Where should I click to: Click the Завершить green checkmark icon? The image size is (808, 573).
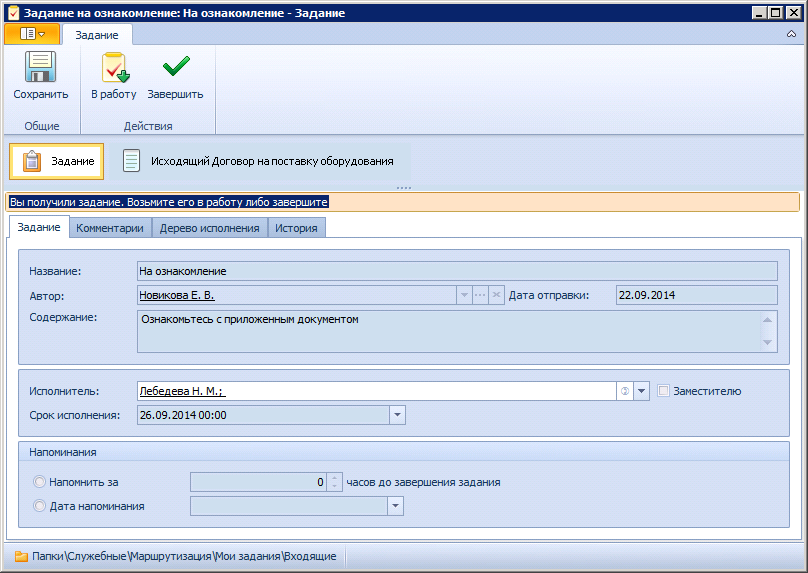(x=175, y=68)
